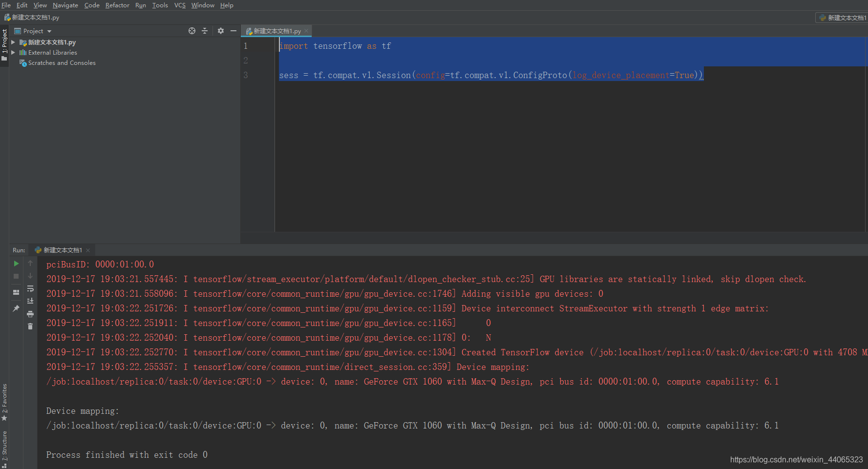
Task: Toggle the 1: Project side tool window
Action: tap(4, 45)
